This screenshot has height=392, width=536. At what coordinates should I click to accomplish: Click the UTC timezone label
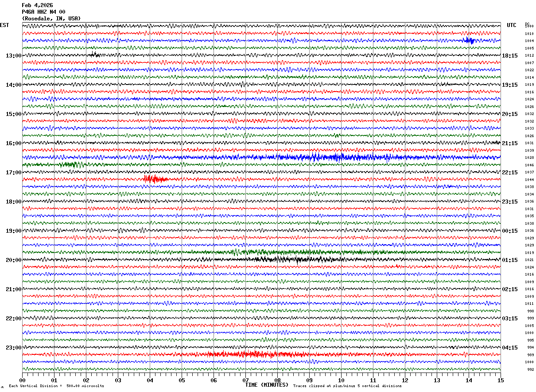click(512, 25)
